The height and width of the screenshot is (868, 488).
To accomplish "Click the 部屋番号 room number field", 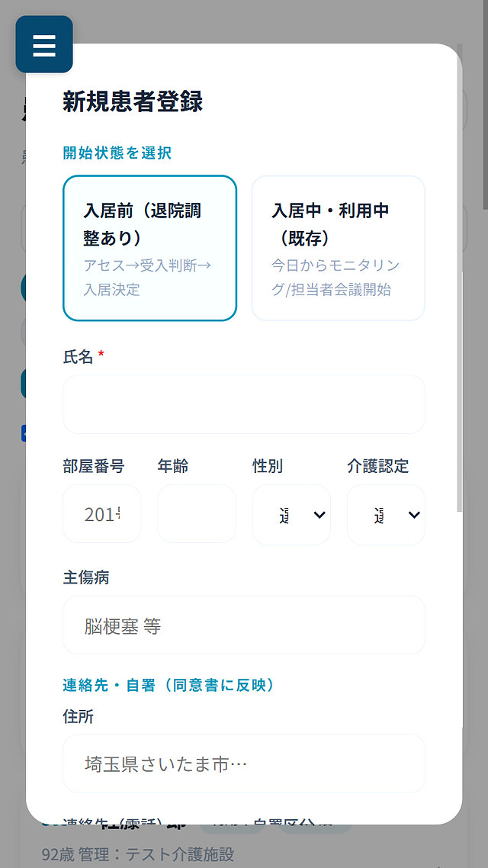I will point(102,514).
